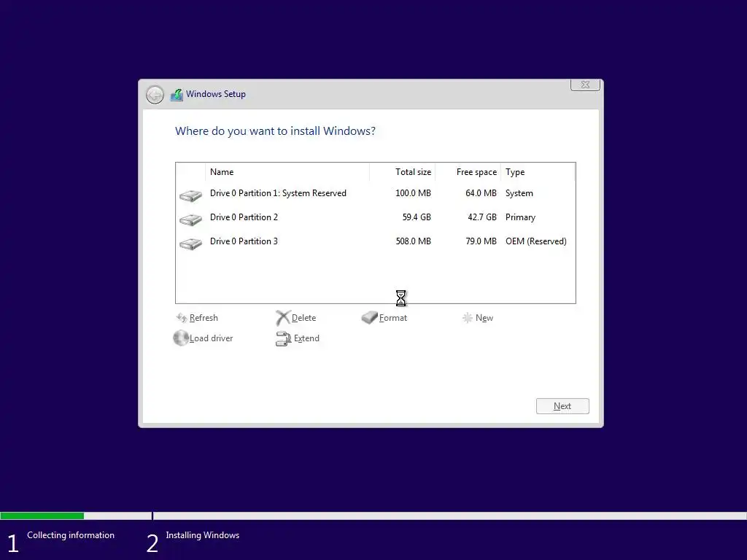This screenshot has width=747, height=560.
Task: Select the drive icon for Partition 3
Action: point(190,244)
